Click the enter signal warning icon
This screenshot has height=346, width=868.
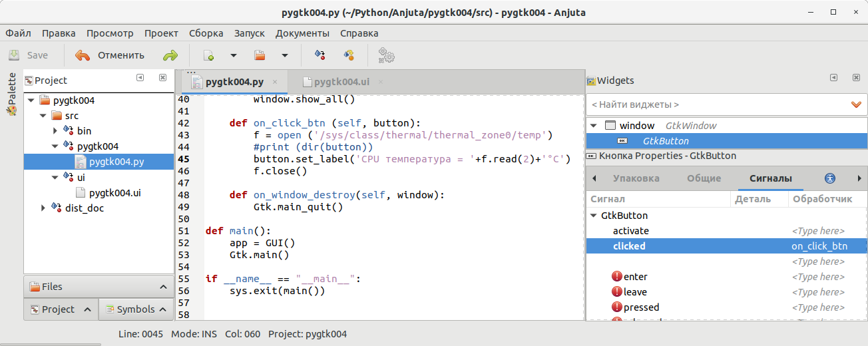[x=617, y=277]
